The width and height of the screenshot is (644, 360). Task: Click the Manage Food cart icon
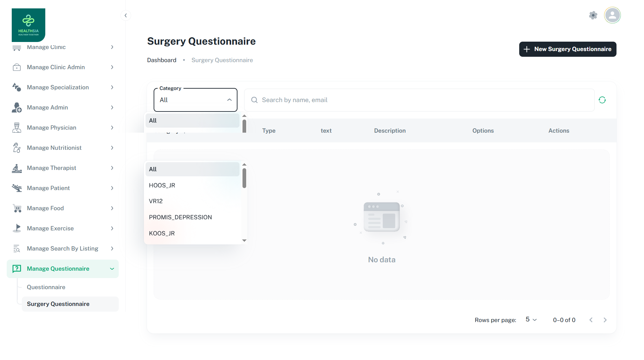(x=17, y=208)
